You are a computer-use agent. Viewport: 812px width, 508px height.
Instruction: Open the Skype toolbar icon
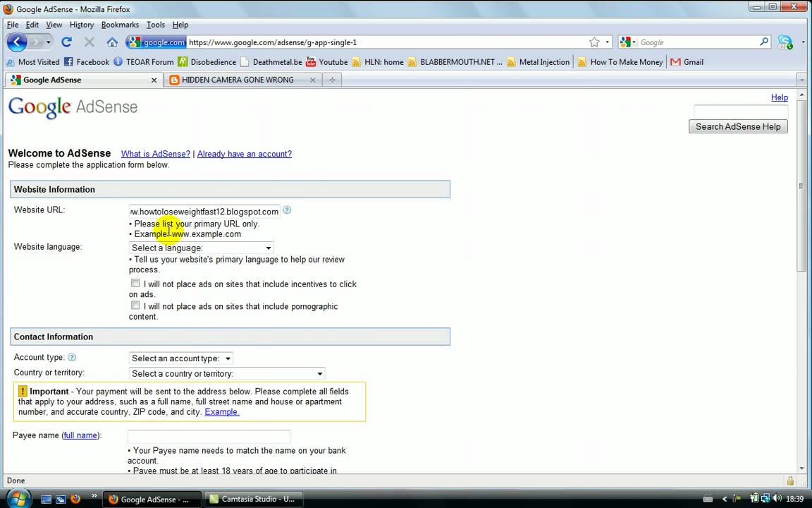coord(785,42)
